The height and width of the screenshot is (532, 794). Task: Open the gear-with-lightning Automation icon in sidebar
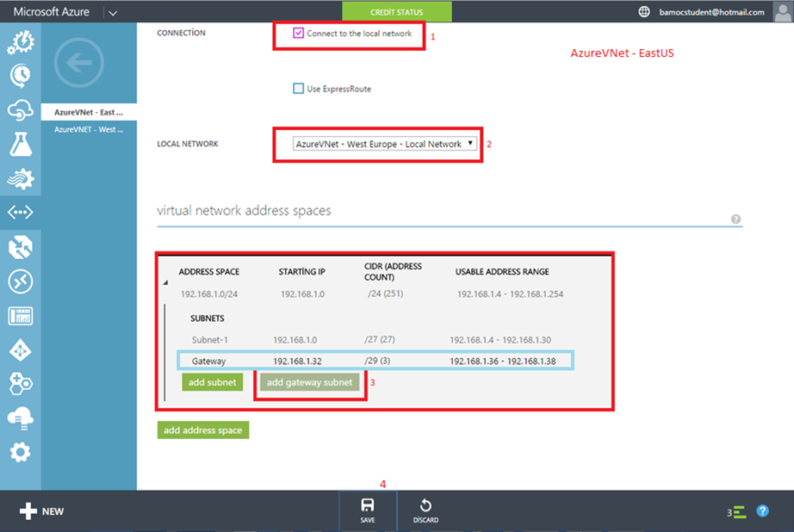(x=21, y=42)
